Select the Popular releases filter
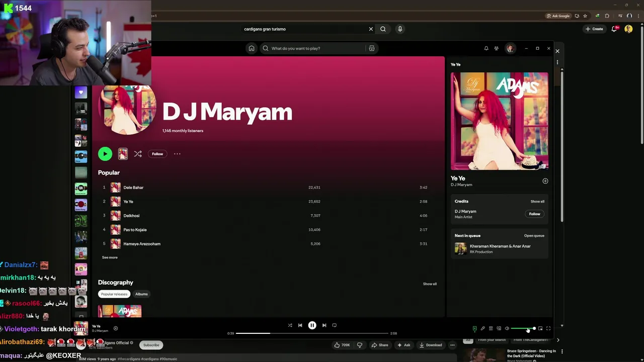The height and width of the screenshot is (362, 644). click(114, 294)
